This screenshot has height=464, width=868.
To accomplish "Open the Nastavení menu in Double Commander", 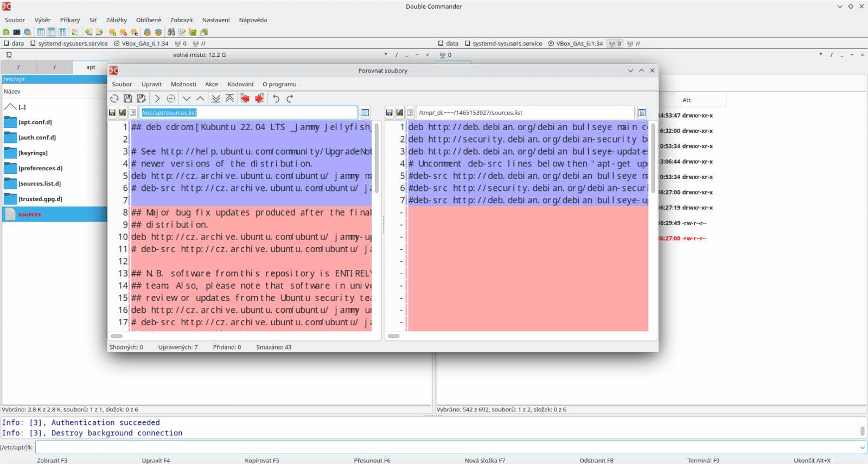I will point(216,20).
